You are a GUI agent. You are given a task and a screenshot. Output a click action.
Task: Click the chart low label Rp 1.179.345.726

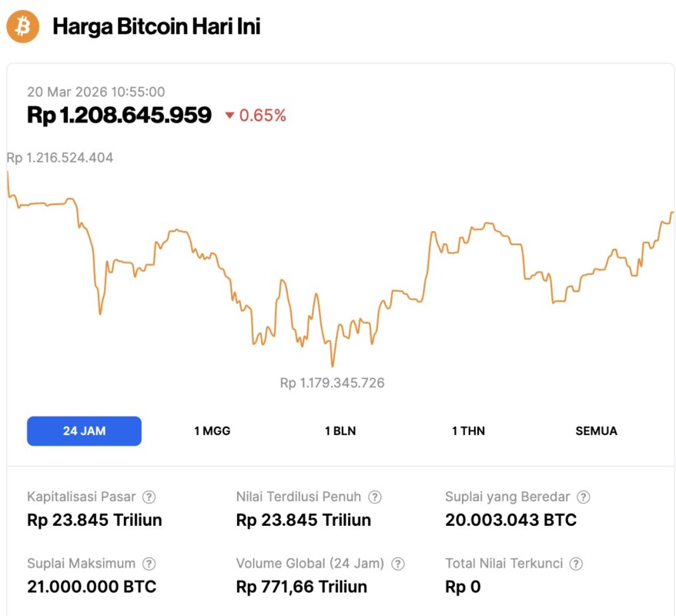(x=332, y=383)
